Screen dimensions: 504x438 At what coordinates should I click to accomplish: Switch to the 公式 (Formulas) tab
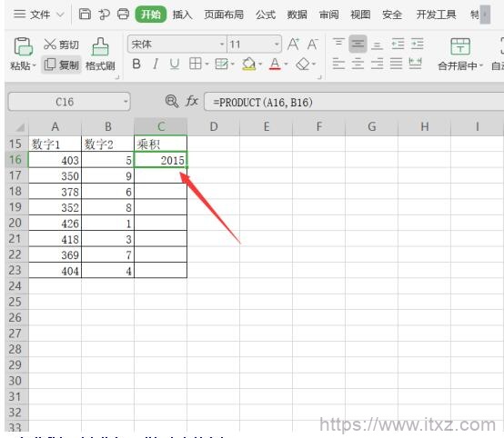click(x=266, y=15)
